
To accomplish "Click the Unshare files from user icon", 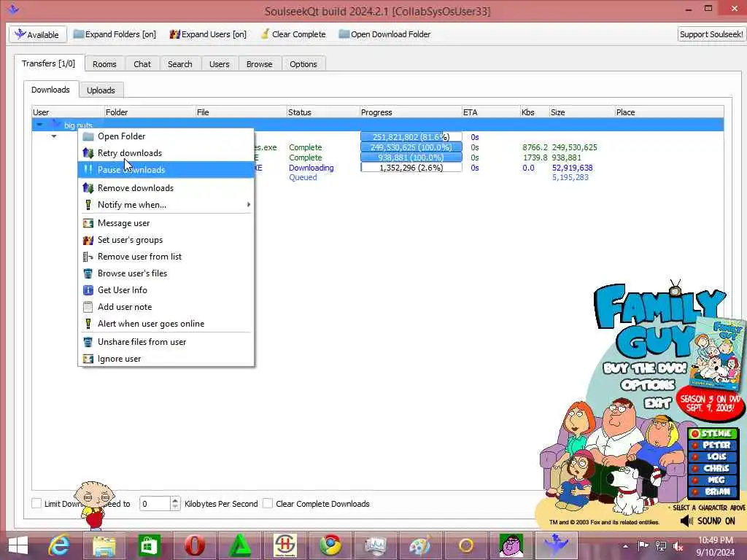I will pyautogui.click(x=88, y=342).
